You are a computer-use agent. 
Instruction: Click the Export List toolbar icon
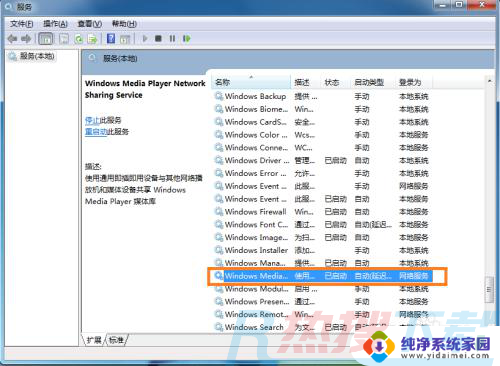92,39
